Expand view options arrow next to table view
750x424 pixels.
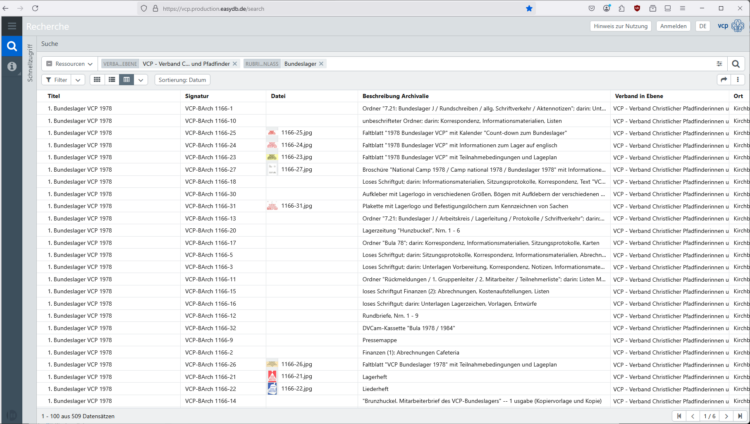(141, 80)
